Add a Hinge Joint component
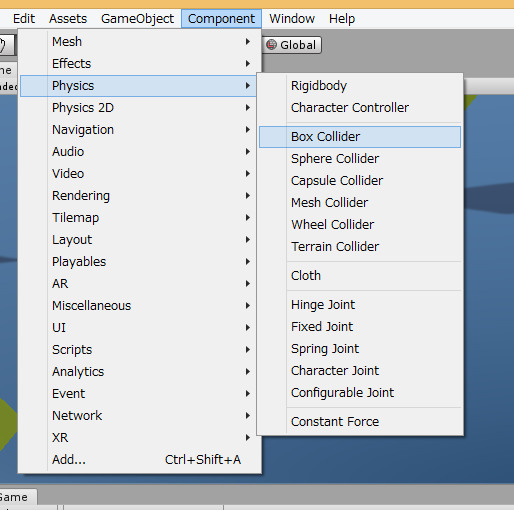Viewport: 514px width, 510px height. tap(360, 305)
